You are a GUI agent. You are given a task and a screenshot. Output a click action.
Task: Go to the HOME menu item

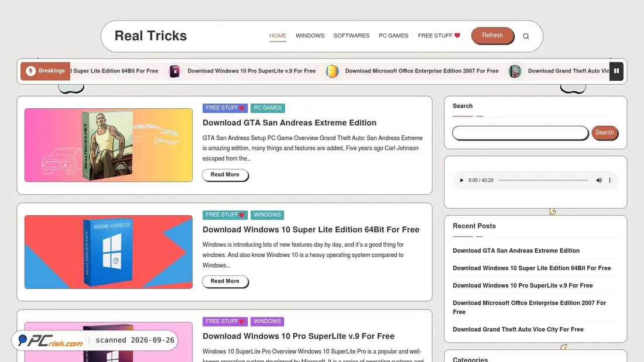(278, 36)
